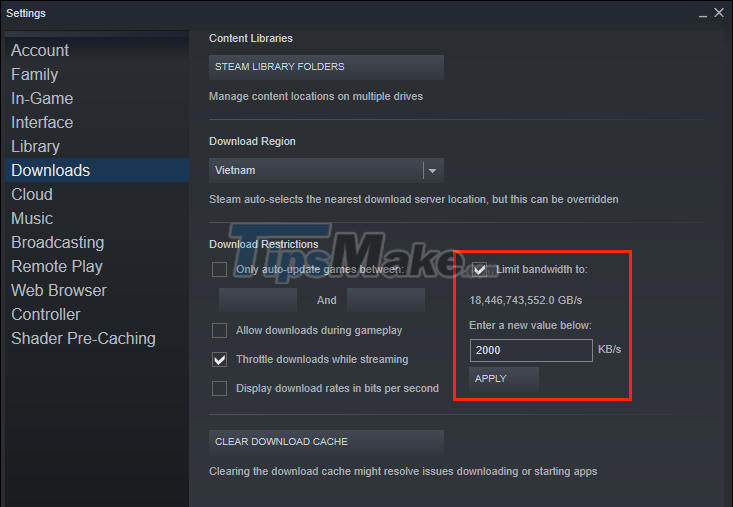Click the auto-update start time field

coord(258,300)
